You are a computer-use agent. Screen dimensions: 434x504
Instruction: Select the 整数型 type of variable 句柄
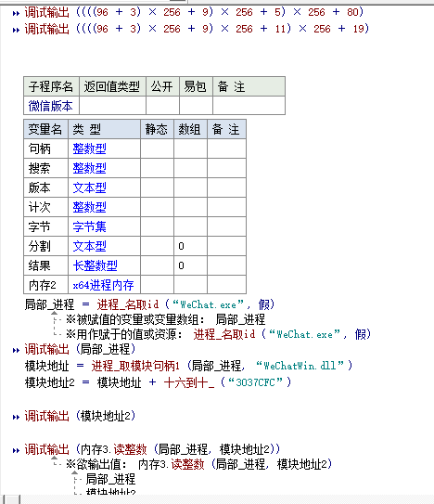click(x=89, y=149)
